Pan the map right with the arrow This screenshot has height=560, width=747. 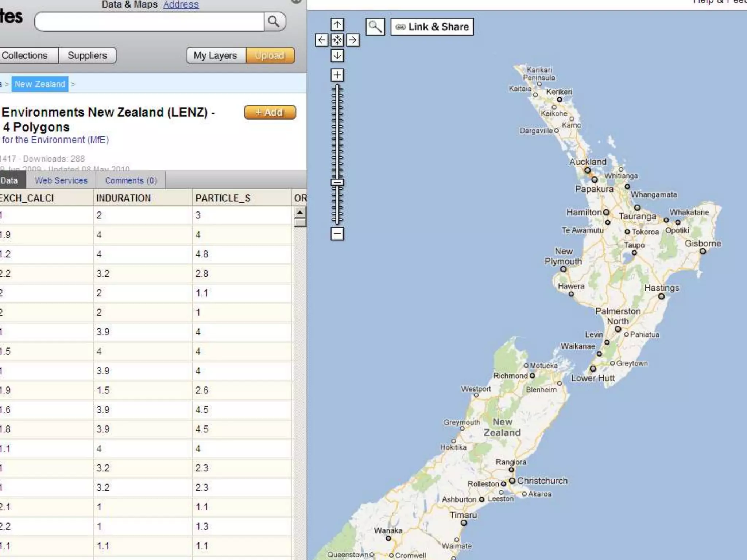point(353,40)
